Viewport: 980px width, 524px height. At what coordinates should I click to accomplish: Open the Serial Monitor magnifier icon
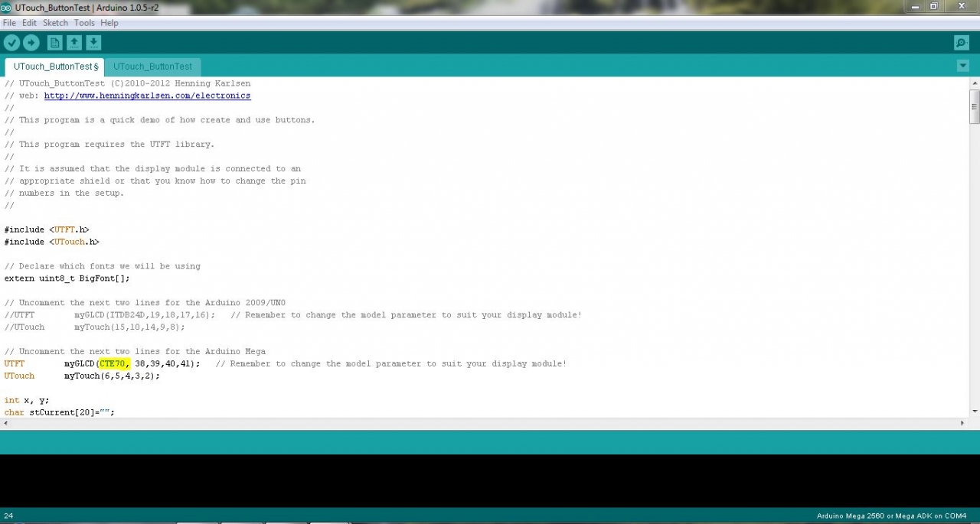click(961, 43)
